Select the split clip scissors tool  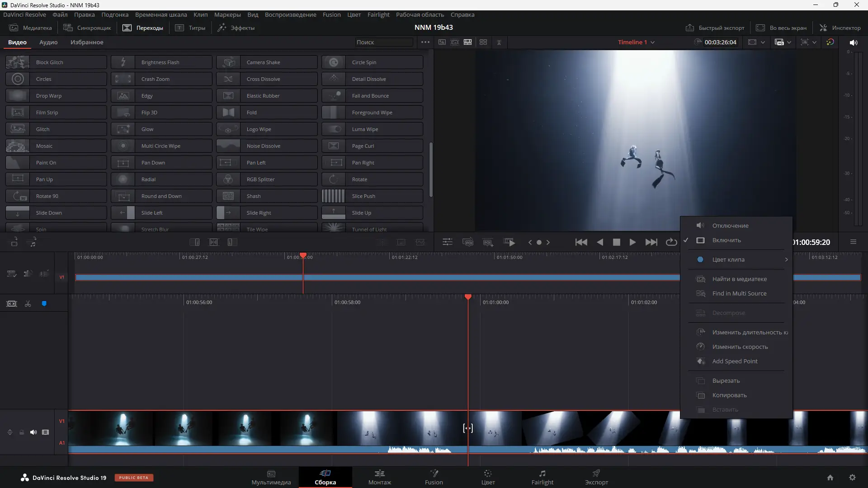[27, 304]
